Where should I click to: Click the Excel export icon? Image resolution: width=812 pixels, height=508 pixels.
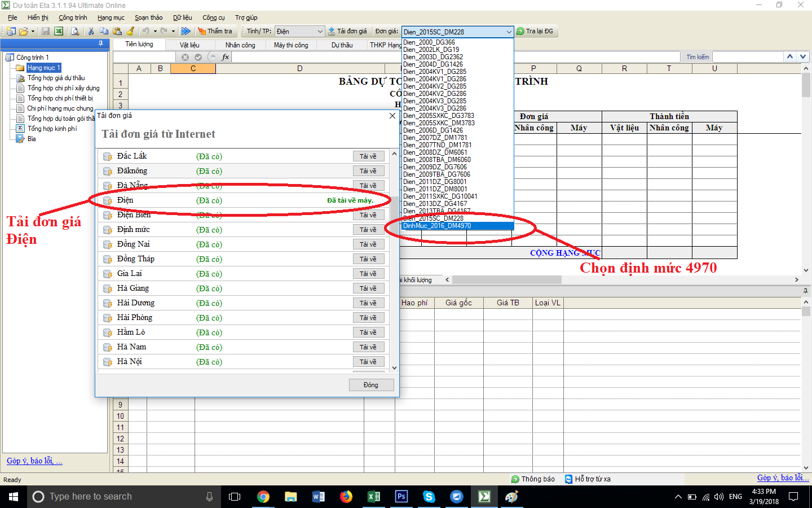tap(59, 32)
